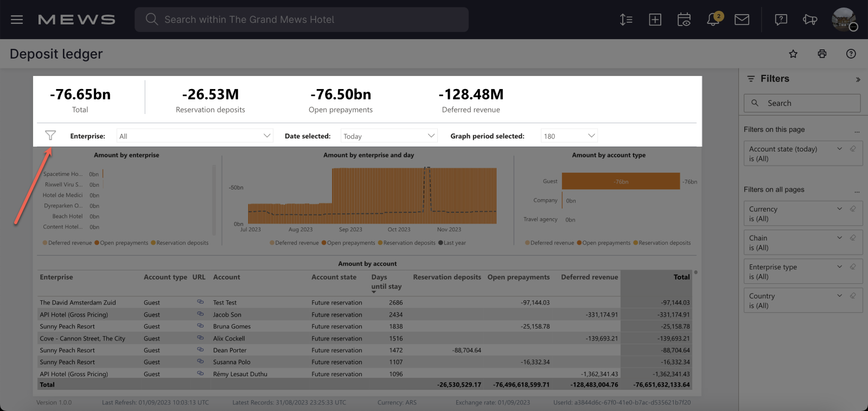Toggle Open prepayments legend in enterprise chart
Viewport: 868px width, 411px height.
[x=122, y=243]
